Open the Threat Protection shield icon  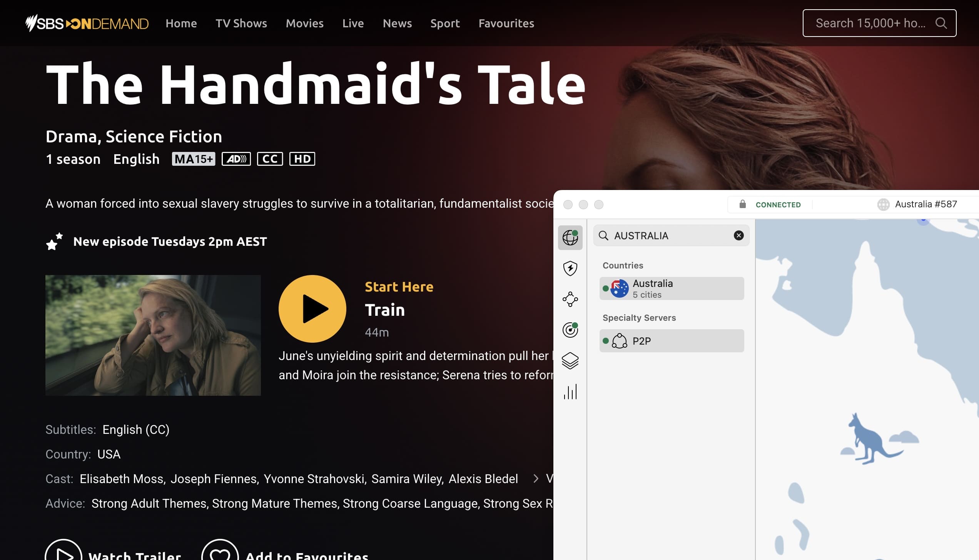(570, 268)
